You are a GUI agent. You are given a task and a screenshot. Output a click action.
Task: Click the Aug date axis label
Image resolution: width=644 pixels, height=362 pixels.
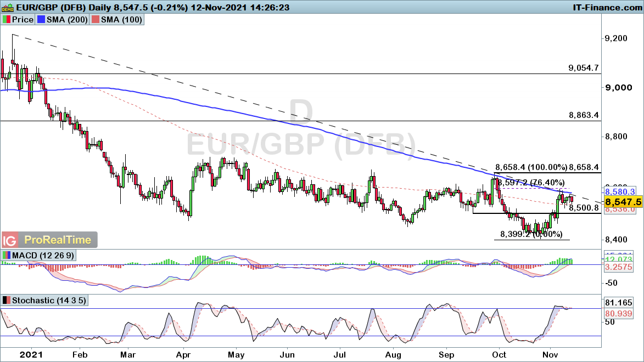(393, 355)
